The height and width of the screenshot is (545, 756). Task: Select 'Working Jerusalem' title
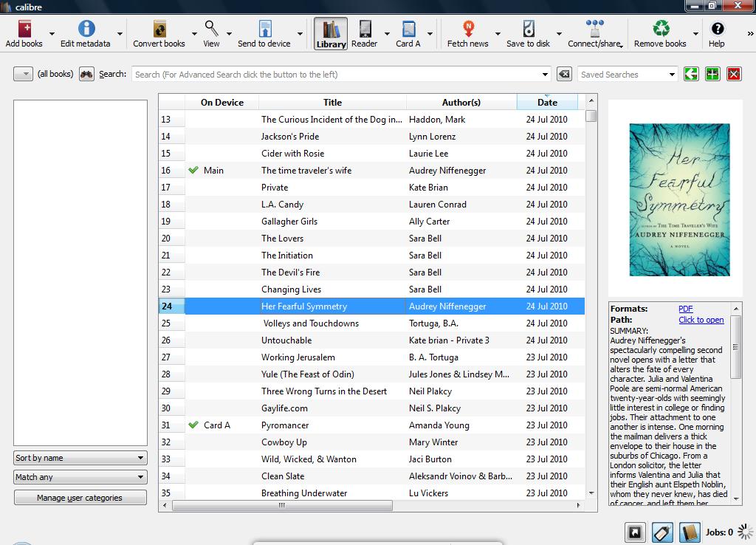click(298, 357)
